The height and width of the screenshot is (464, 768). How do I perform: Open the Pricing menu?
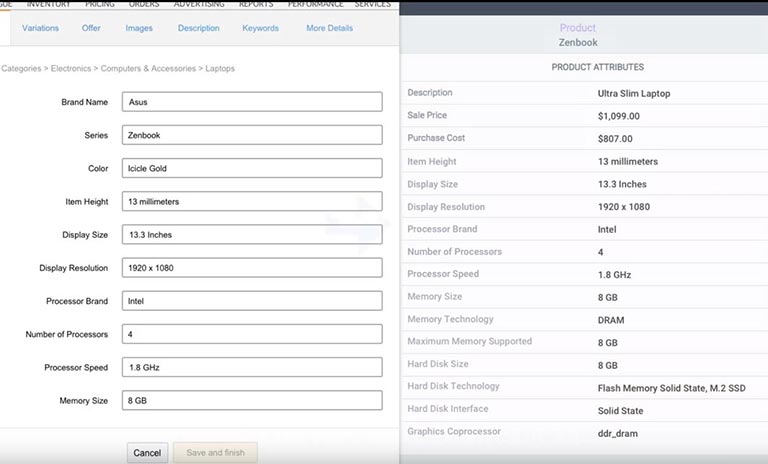(100, 4)
